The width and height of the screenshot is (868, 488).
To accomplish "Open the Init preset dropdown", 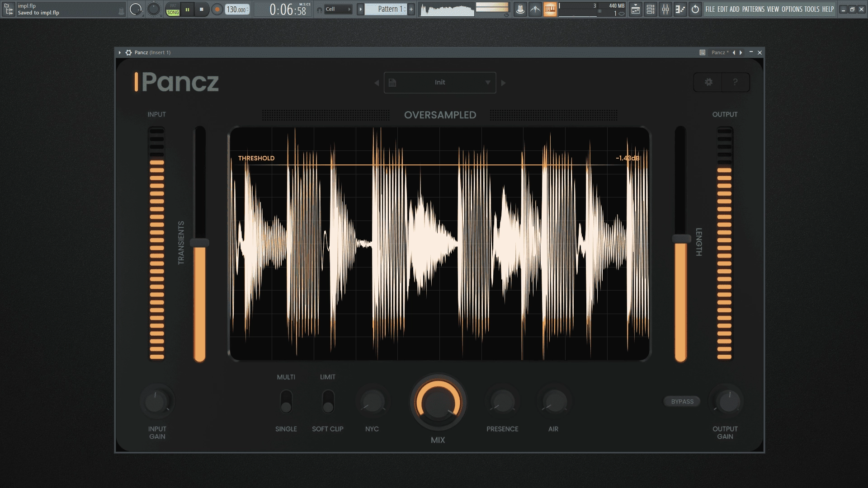I will (x=440, y=83).
